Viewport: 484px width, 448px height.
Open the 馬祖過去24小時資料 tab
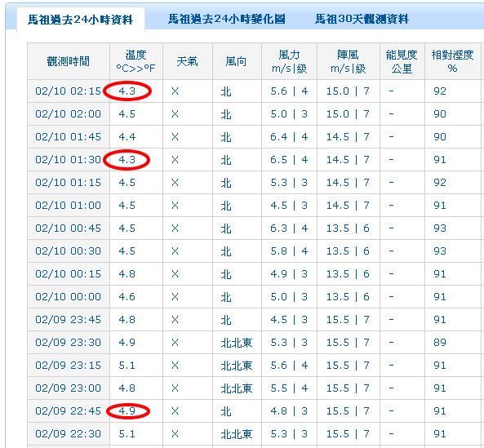pyautogui.click(x=80, y=20)
